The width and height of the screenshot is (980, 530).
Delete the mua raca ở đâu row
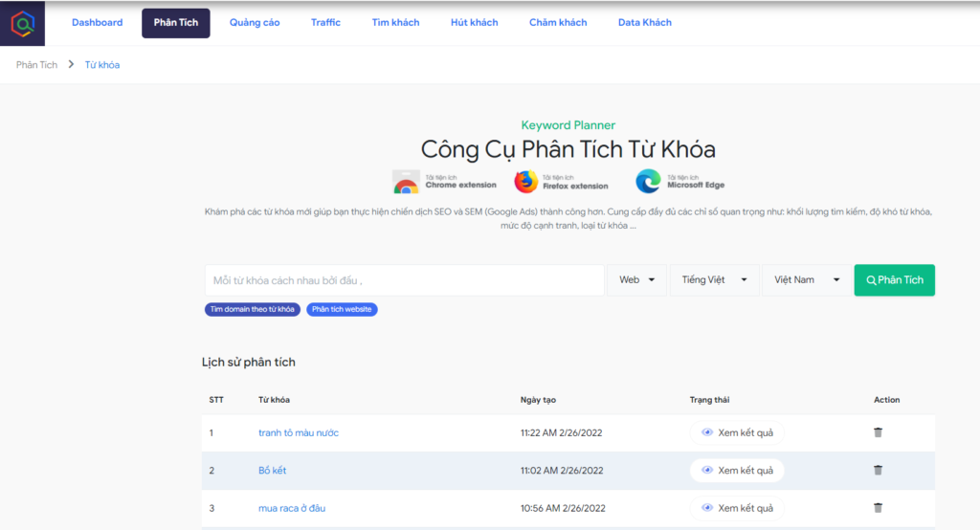879,508
